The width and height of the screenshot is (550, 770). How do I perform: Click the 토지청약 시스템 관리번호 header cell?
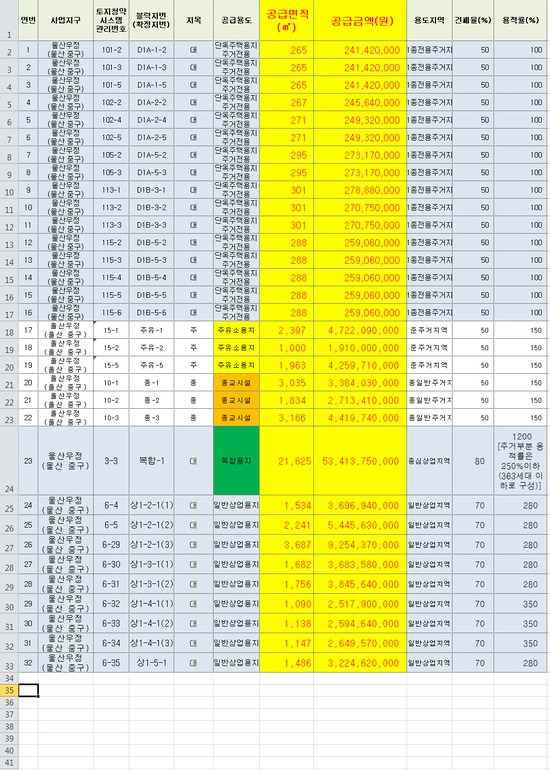coord(111,20)
